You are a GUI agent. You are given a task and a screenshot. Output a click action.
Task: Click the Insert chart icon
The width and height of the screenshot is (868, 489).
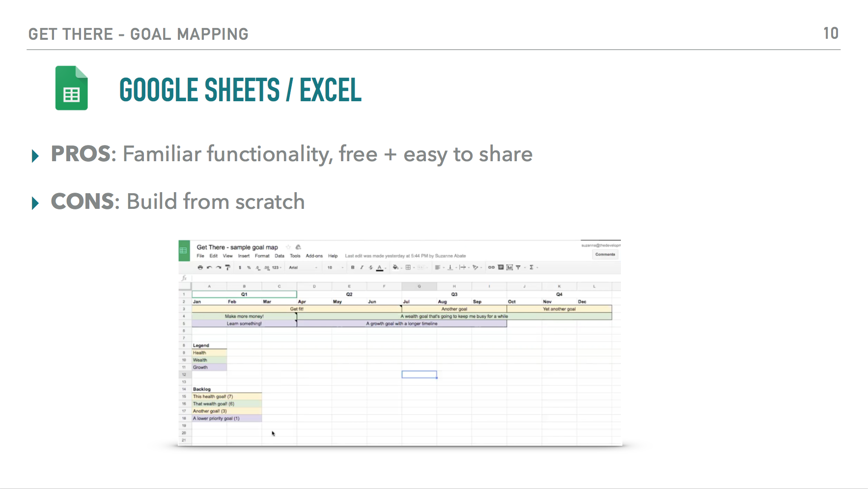pos(509,268)
